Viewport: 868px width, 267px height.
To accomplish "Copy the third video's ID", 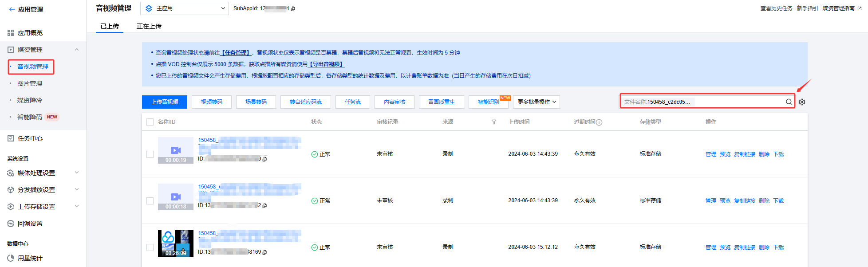I will click(x=264, y=252).
